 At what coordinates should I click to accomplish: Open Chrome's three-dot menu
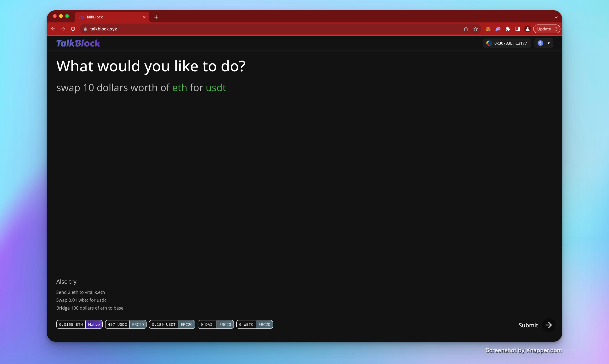pos(556,29)
